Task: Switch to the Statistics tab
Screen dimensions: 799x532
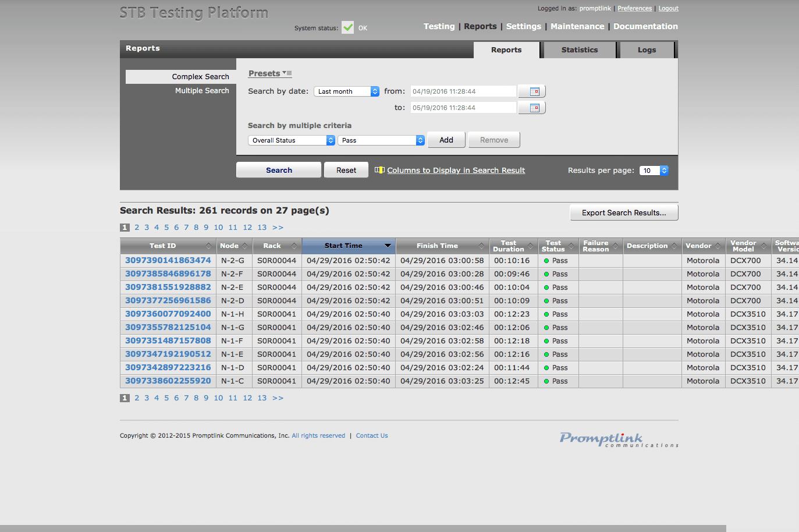Action: (580, 50)
